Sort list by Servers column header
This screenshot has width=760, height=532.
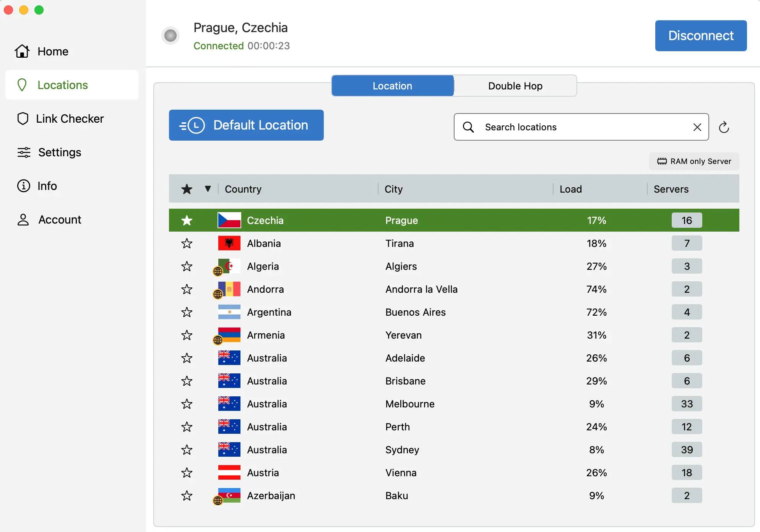(671, 189)
